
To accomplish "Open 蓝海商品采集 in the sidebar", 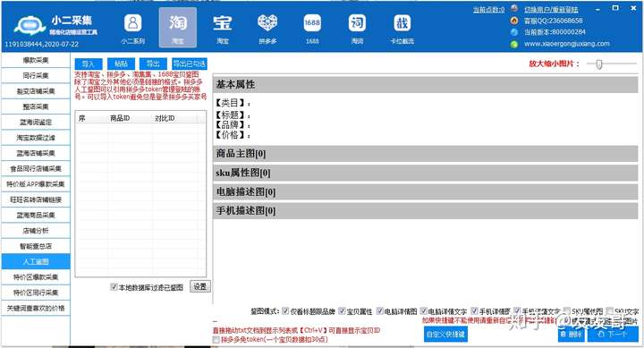I will (36, 215).
